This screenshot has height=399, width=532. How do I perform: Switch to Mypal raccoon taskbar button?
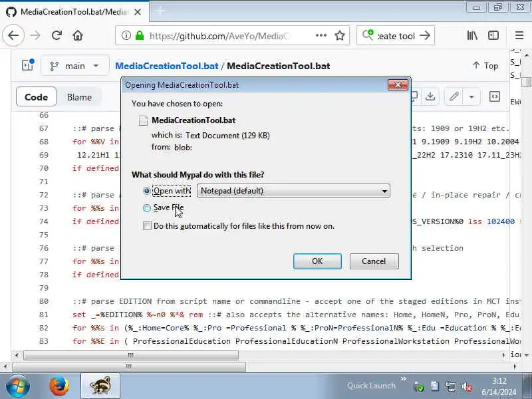pos(100,386)
